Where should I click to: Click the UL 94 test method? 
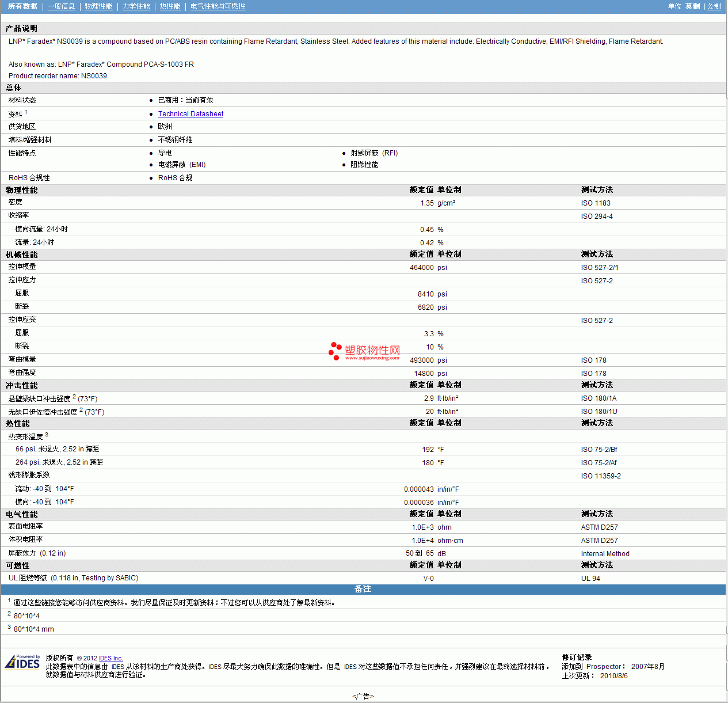[590, 579]
